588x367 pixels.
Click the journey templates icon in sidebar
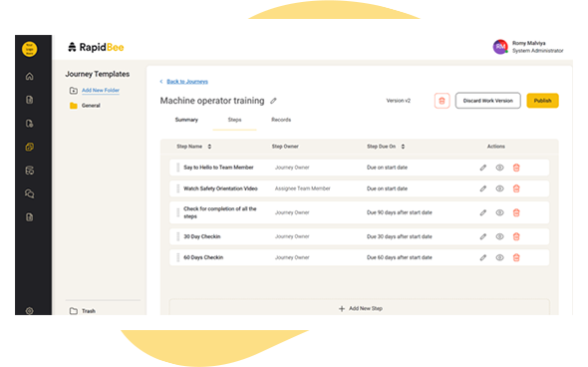29,147
